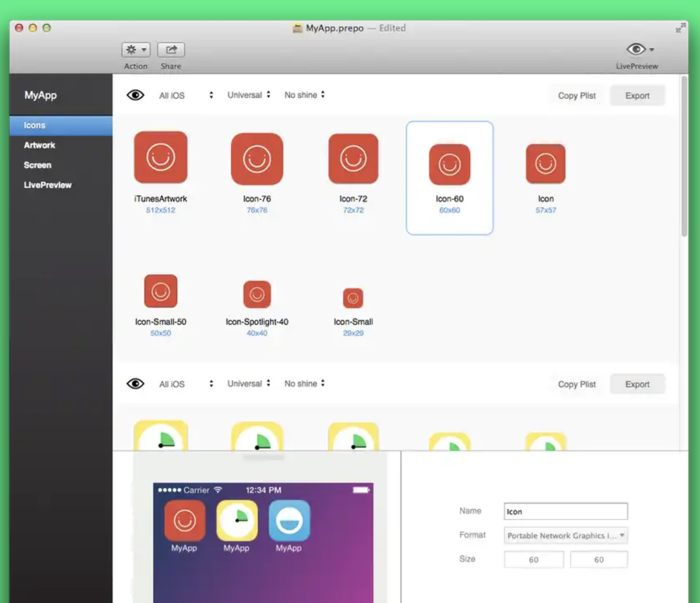Open the Format Portable Network Graphics dropdown

[566, 535]
